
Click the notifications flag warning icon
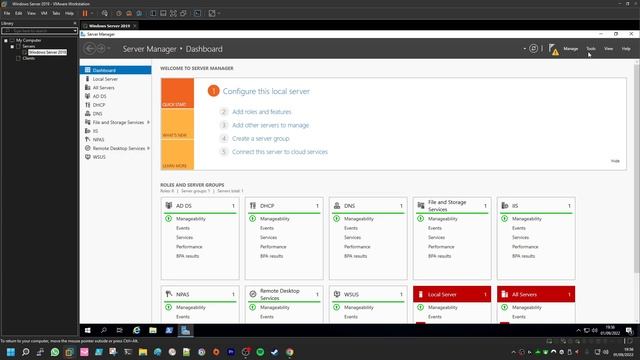(553, 49)
